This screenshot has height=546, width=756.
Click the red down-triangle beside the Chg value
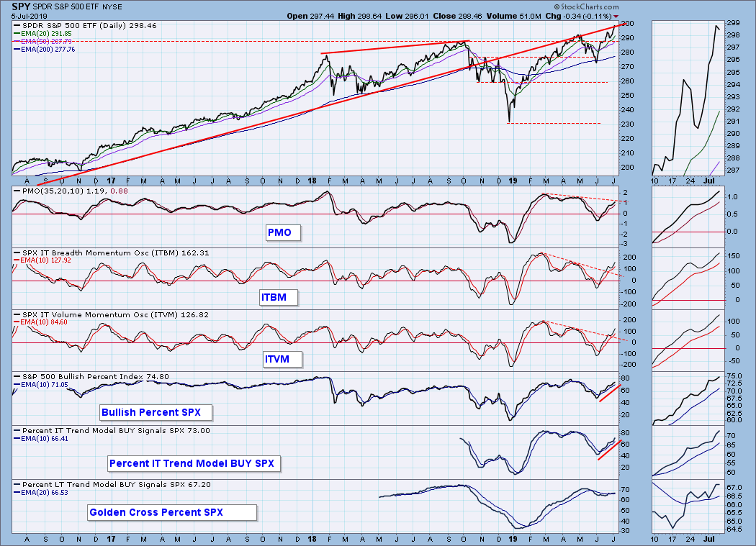[x=616, y=17]
